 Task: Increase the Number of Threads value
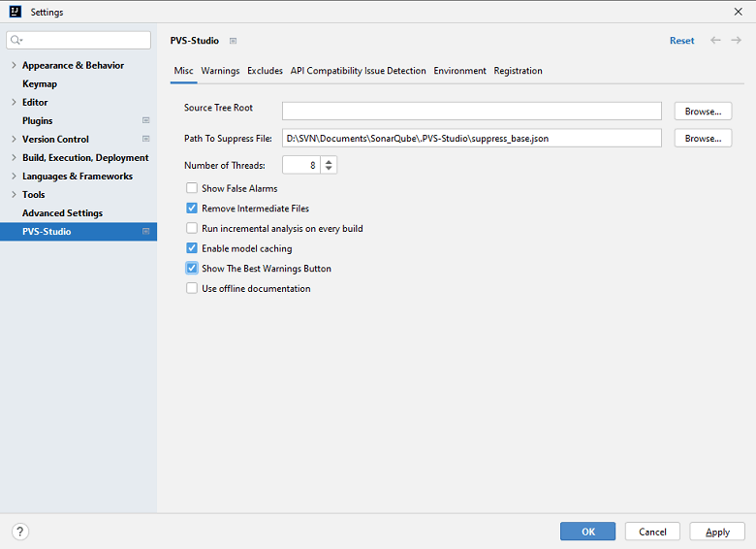pyautogui.click(x=329, y=162)
